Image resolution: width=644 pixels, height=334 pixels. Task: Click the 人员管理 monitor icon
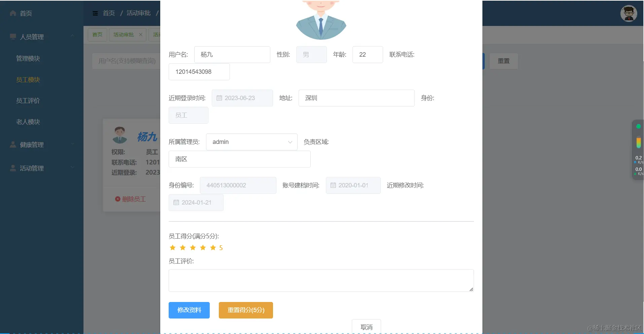coord(13,36)
